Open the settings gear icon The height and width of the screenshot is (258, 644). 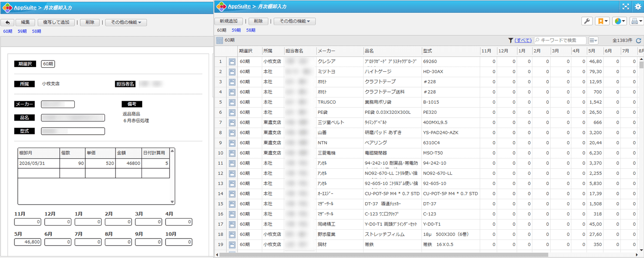[x=638, y=6]
